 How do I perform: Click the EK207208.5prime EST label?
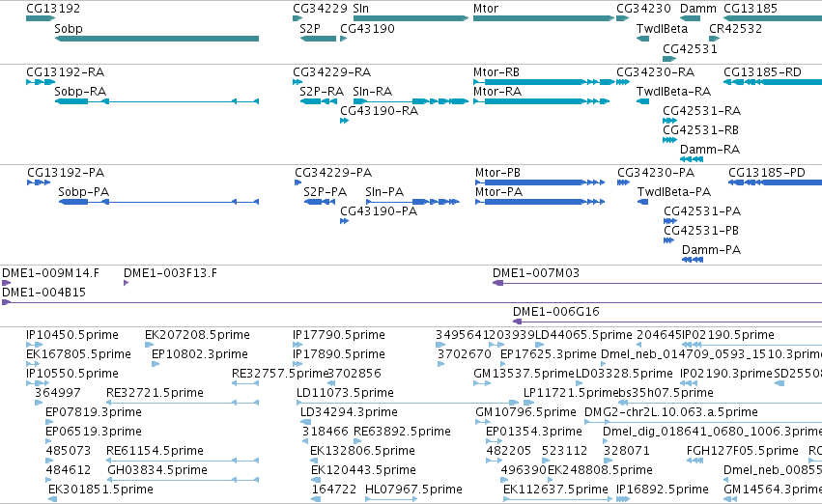point(197,335)
